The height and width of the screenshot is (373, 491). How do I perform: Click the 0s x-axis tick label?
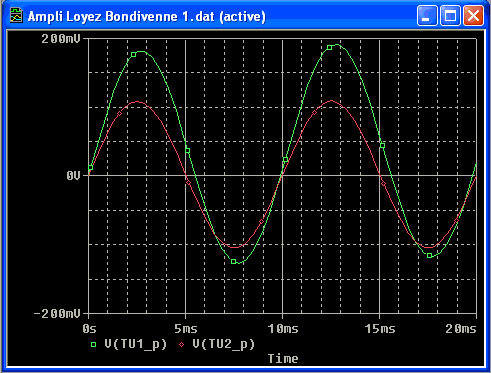89,329
